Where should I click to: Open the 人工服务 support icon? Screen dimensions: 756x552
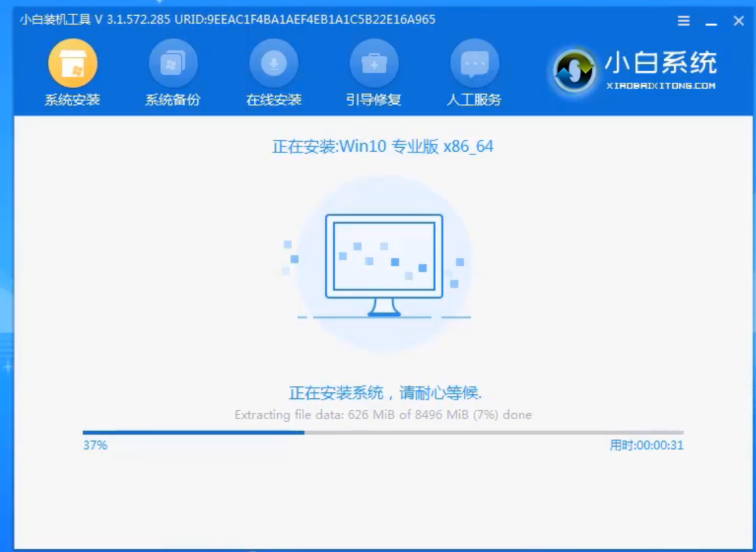point(474,63)
